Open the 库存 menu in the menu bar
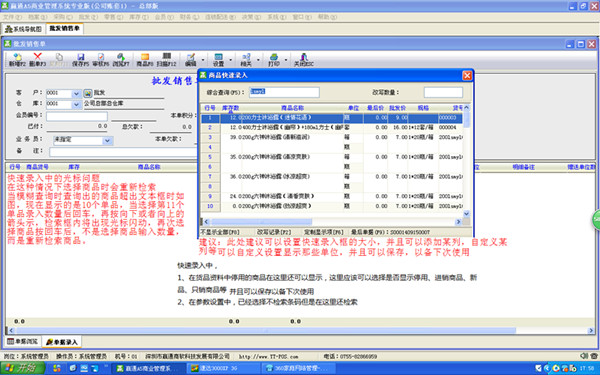 pyautogui.click(x=139, y=17)
